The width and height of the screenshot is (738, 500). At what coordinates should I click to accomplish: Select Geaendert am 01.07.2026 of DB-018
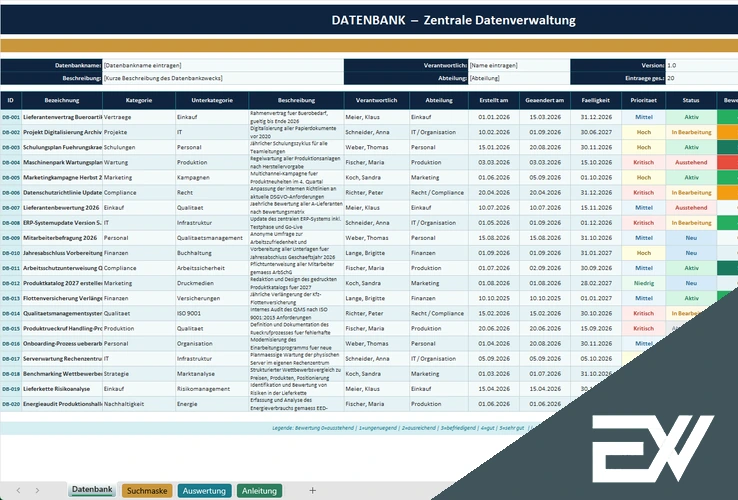tap(545, 374)
